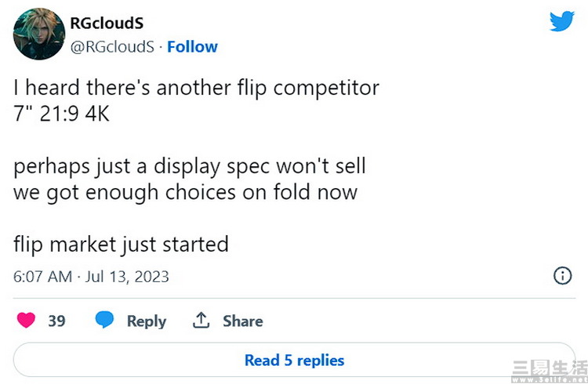The width and height of the screenshot is (588, 384).
Task: Click the corner watermark logo
Action: [550, 371]
